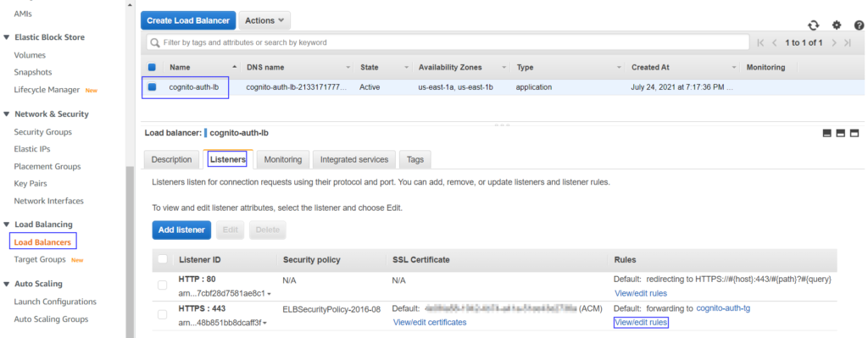Toggle the cognito-auth-lb row checkbox

point(152,87)
